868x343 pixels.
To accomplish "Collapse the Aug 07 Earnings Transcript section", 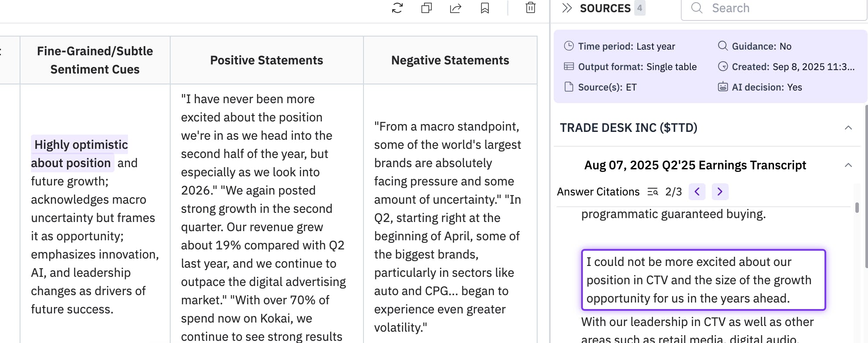I will (x=848, y=165).
